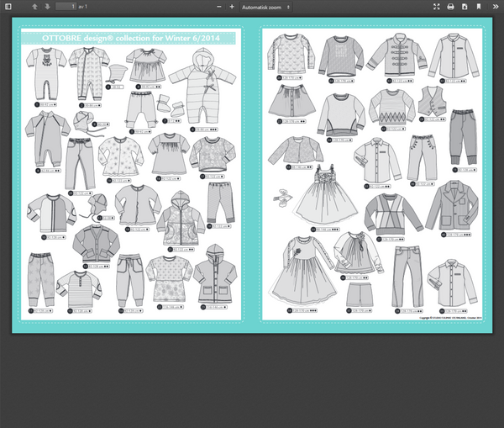Zoom out using the minus button

(x=218, y=7)
